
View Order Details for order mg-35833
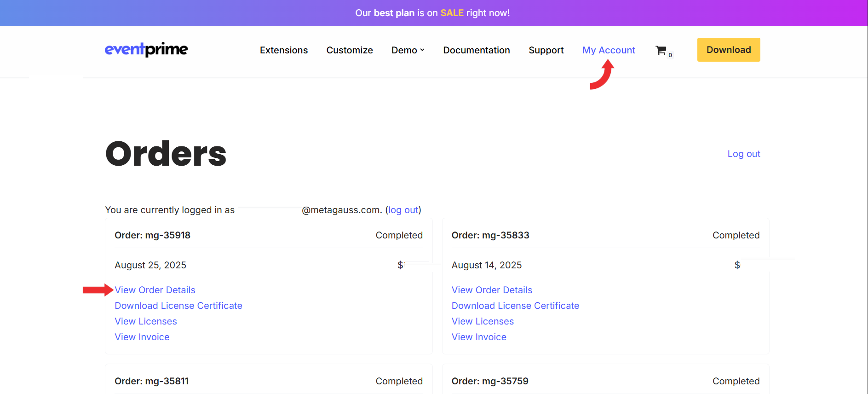(x=492, y=290)
